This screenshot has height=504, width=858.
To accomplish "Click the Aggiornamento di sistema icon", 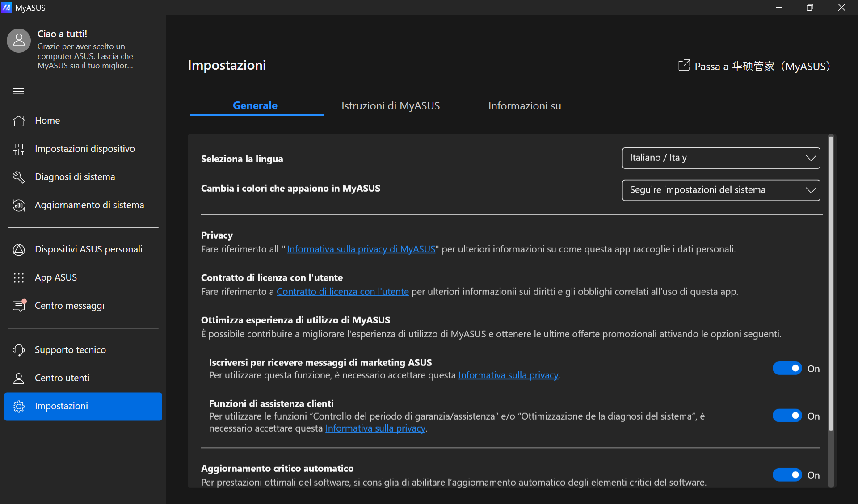I will point(19,205).
